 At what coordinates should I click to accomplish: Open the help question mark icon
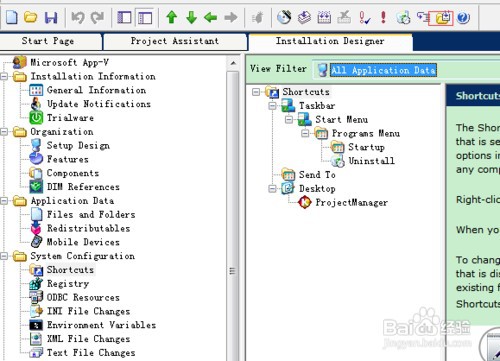click(x=463, y=17)
